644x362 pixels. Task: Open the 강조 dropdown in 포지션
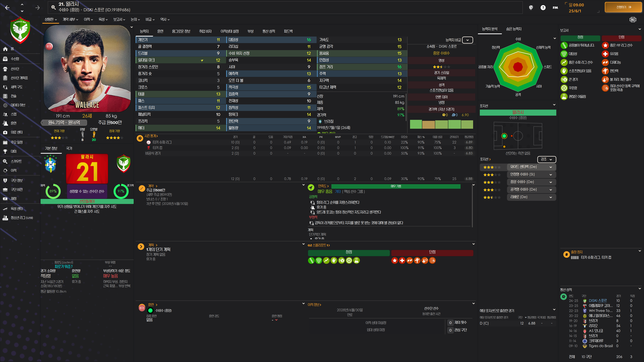pos(546,159)
